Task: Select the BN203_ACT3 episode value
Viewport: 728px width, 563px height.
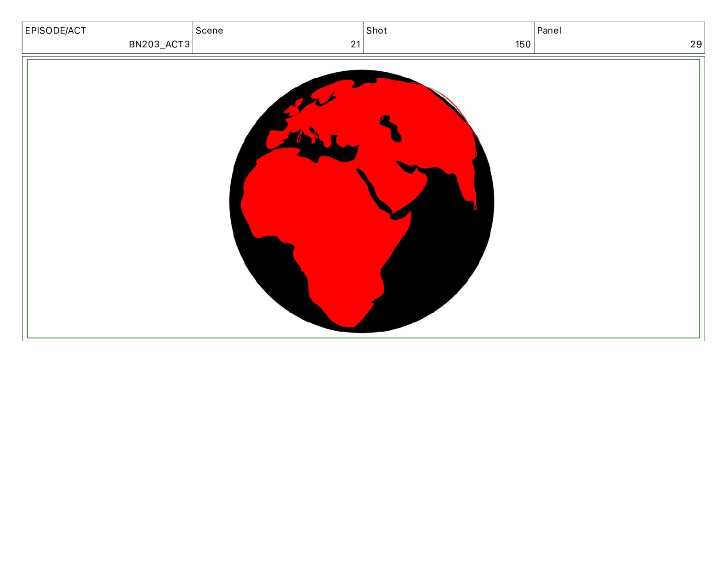Action: pos(159,44)
